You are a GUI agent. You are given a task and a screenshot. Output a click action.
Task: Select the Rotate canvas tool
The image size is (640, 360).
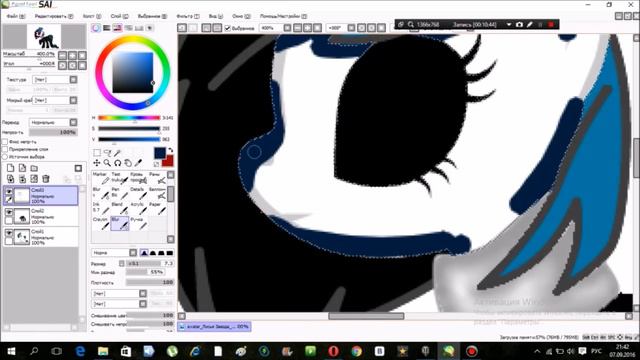(118, 163)
